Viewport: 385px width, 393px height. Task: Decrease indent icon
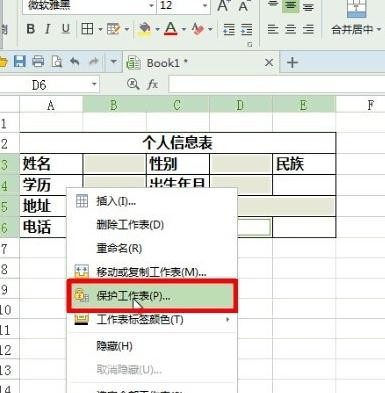(x=229, y=29)
